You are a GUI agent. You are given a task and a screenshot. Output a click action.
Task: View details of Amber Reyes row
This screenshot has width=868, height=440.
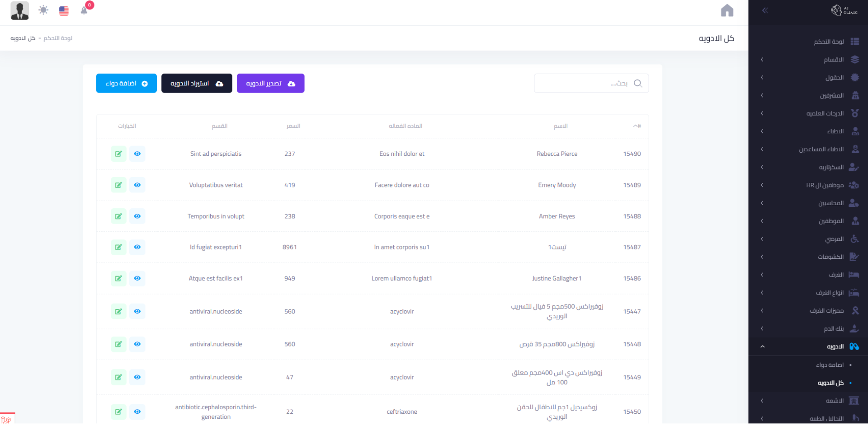point(137,216)
